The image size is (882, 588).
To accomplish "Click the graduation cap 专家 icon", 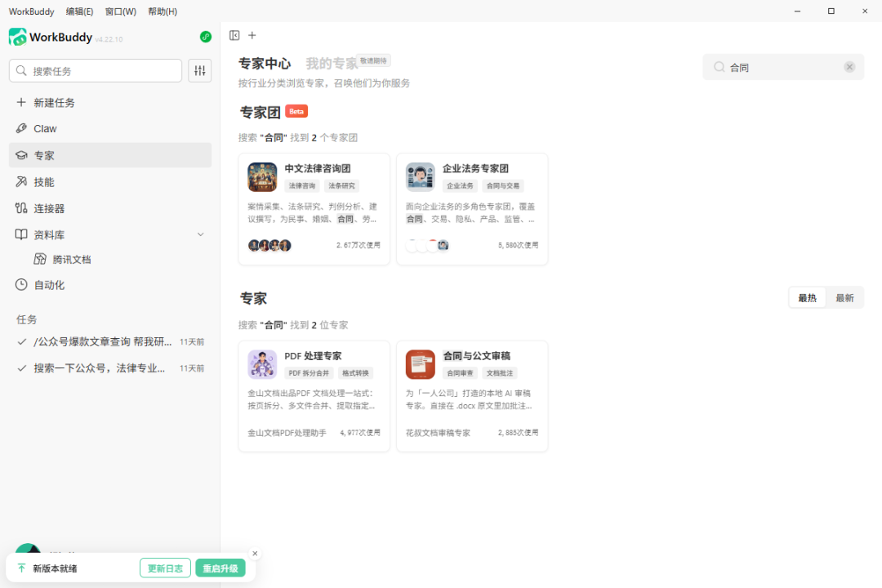I will (x=21, y=155).
